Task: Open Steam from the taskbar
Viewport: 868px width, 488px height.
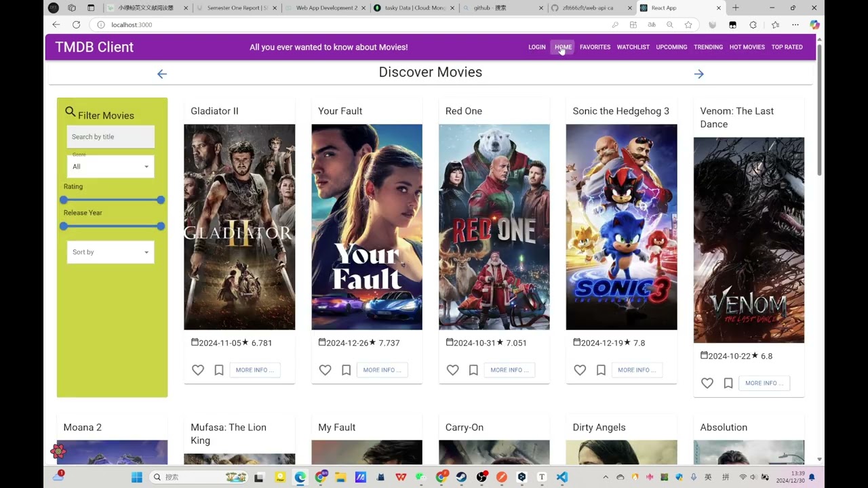Action: pyautogui.click(x=462, y=477)
